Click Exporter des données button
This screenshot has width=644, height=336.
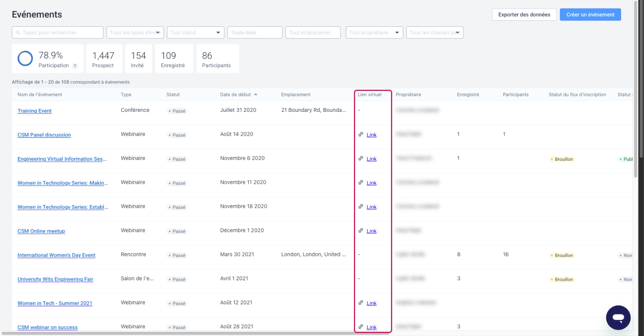[x=524, y=14]
